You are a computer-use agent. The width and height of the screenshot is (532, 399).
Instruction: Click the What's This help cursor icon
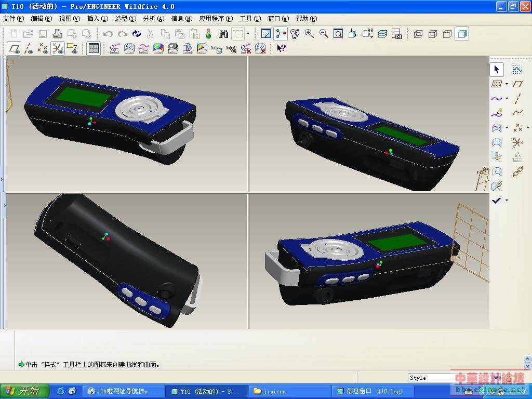pos(281,48)
